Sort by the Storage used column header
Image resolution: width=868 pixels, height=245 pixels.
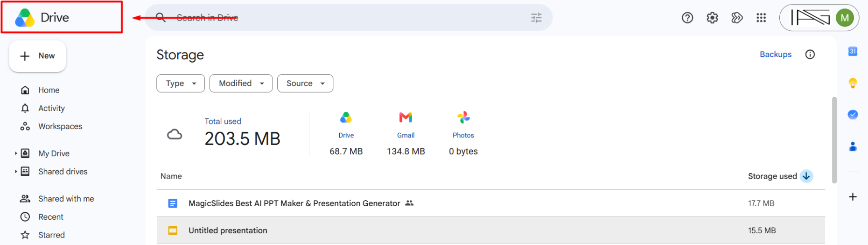tap(772, 176)
